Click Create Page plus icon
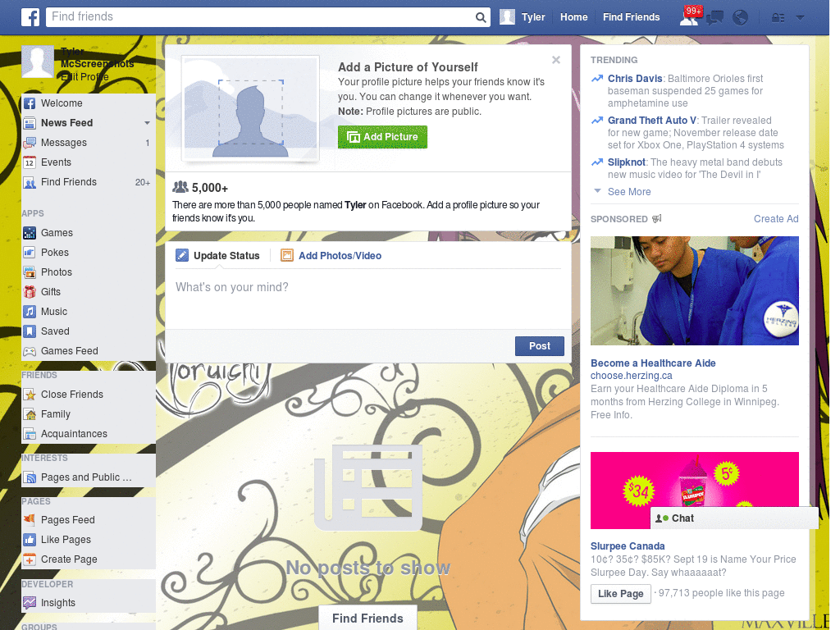The height and width of the screenshot is (630, 840). click(x=30, y=559)
